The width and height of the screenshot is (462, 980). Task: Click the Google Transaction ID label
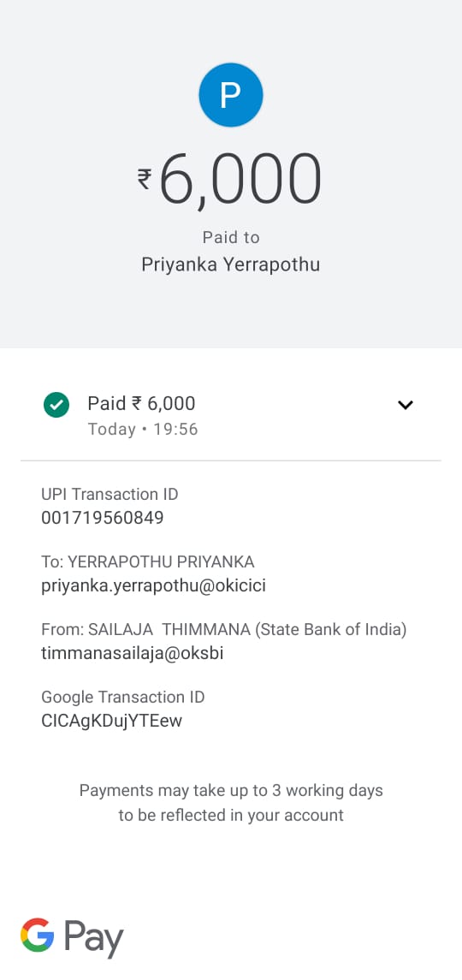pos(123,697)
